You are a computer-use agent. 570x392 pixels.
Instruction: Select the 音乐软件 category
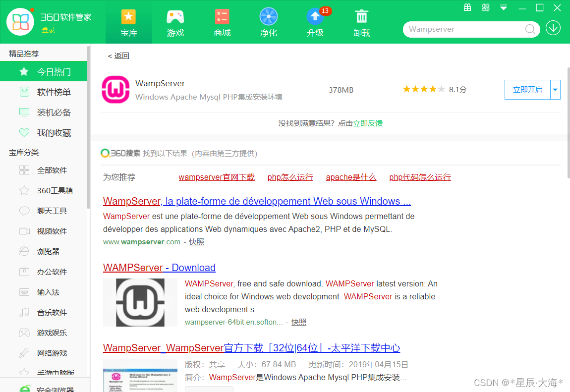[x=44, y=312]
